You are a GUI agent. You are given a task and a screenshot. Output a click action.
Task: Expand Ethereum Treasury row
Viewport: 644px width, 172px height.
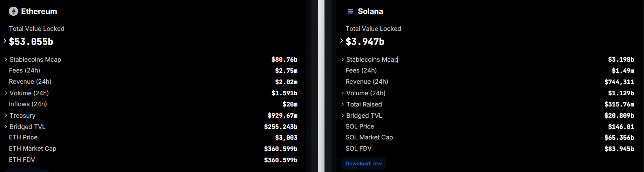pos(6,116)
